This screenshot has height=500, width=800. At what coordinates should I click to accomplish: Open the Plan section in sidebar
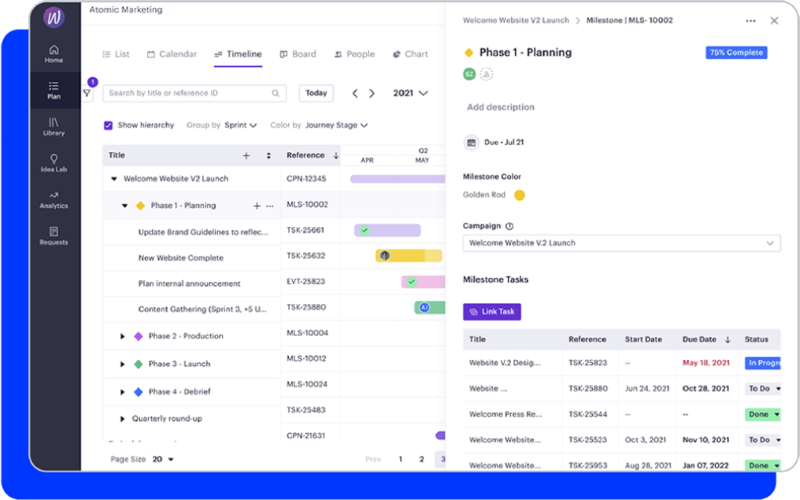click(x=54, y=90)
